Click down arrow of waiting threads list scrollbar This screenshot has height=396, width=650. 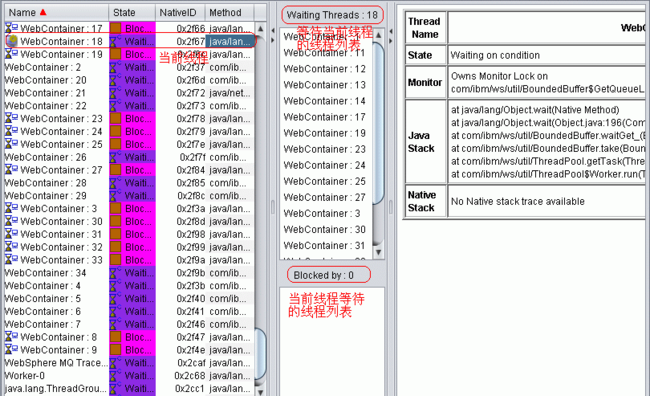(x=378, y=252)
